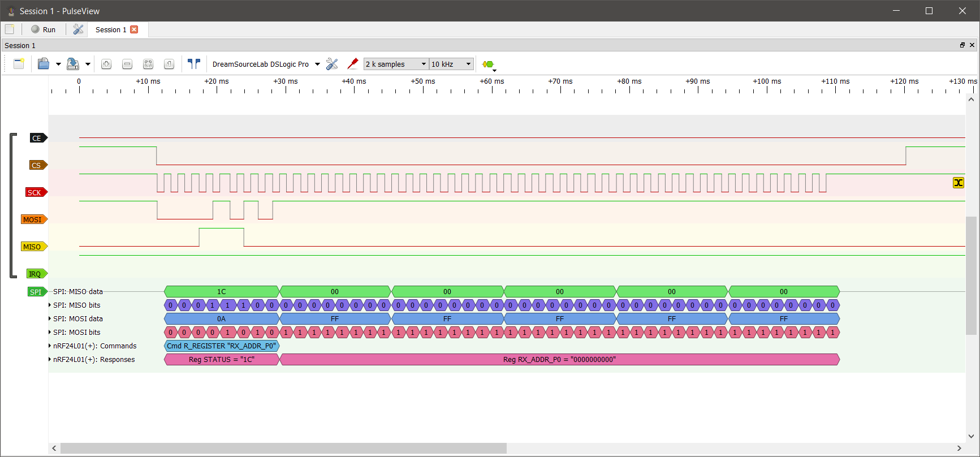Select the CE channel label
Image resolution: width=980 pixels, height=457 pixels.
click(38, 138)
